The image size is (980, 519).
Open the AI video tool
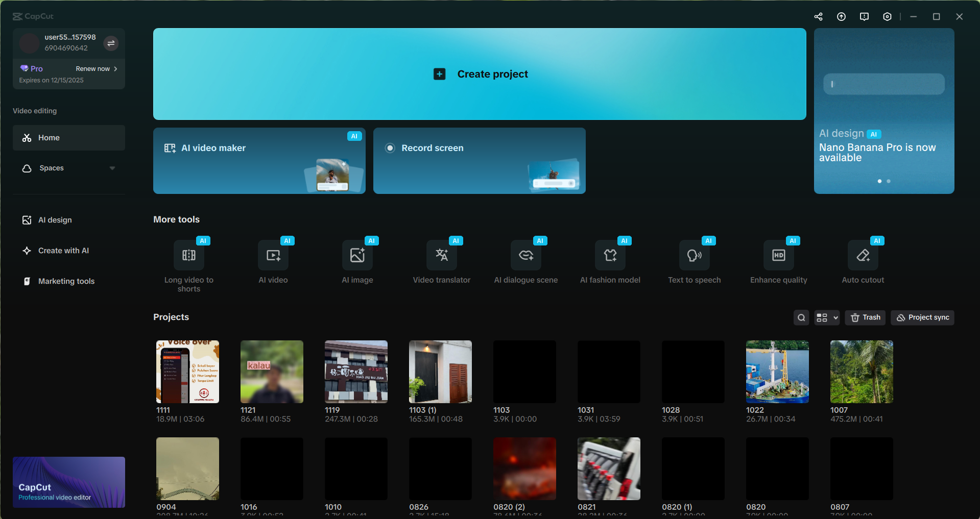click(x=273, y=255)
